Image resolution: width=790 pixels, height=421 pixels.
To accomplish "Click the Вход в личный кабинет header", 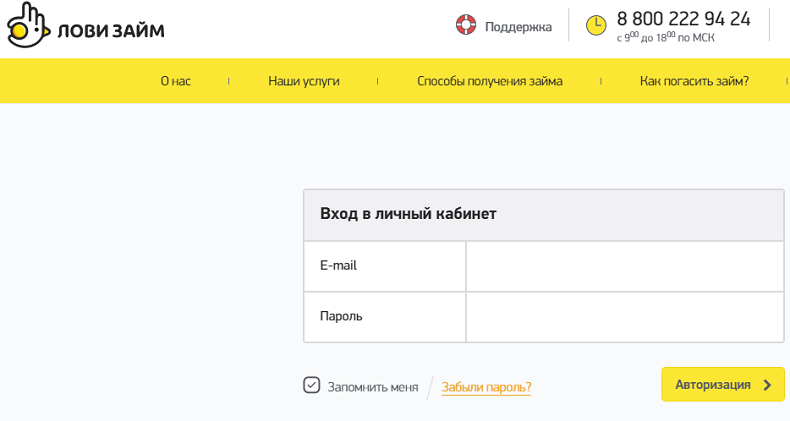I will (x=408, y=213).
